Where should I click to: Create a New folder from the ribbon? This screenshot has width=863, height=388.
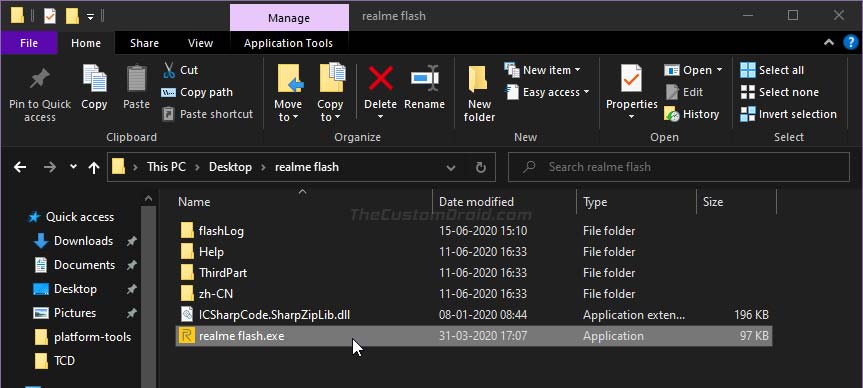coord(479,94)
